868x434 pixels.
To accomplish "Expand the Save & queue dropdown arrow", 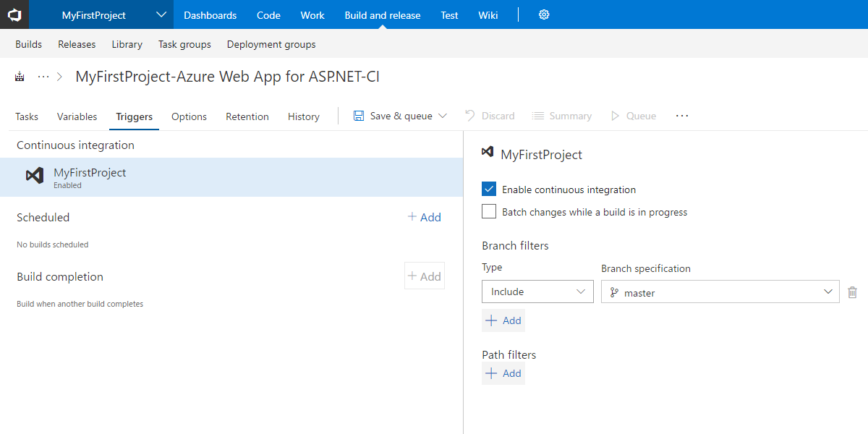I will [443, 116].
